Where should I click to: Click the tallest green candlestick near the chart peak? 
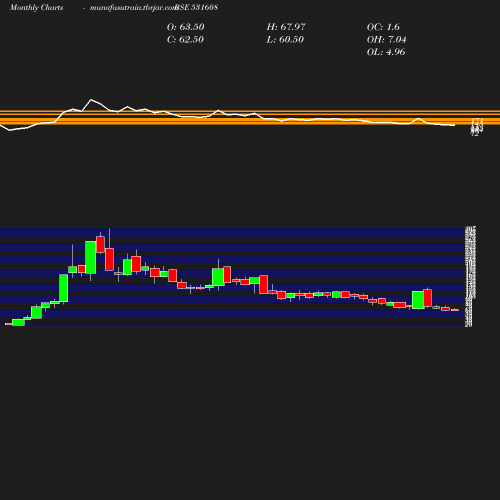[x=91, y=257]
